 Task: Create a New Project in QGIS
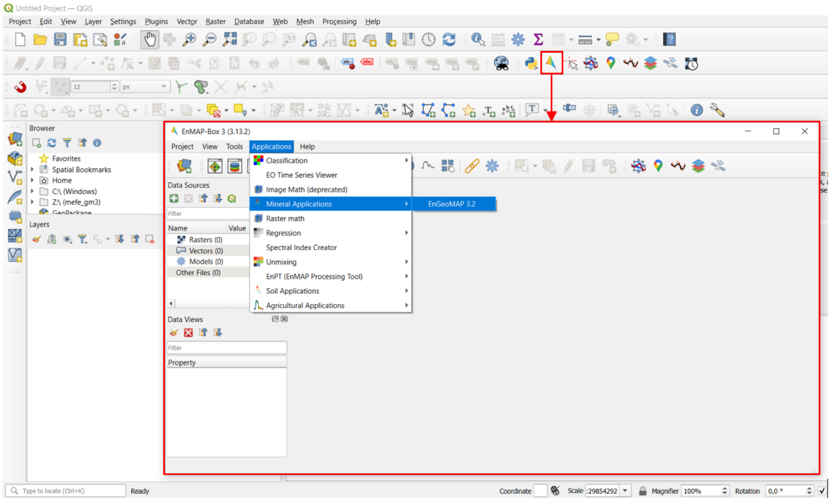coord(20,40)
